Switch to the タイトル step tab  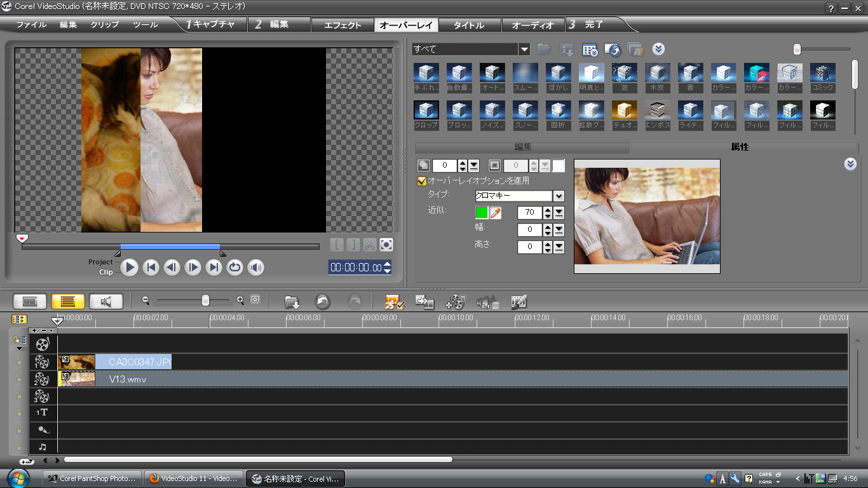(x=469, y=25)
